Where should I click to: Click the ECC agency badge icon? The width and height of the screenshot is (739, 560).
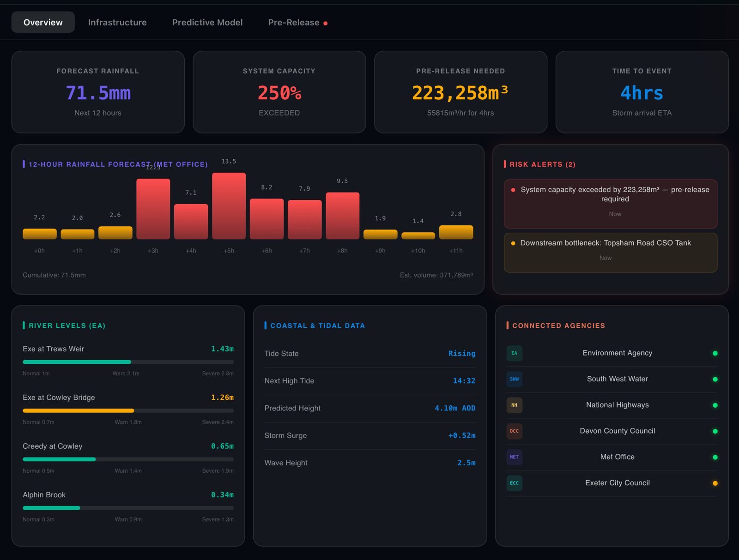514,483
